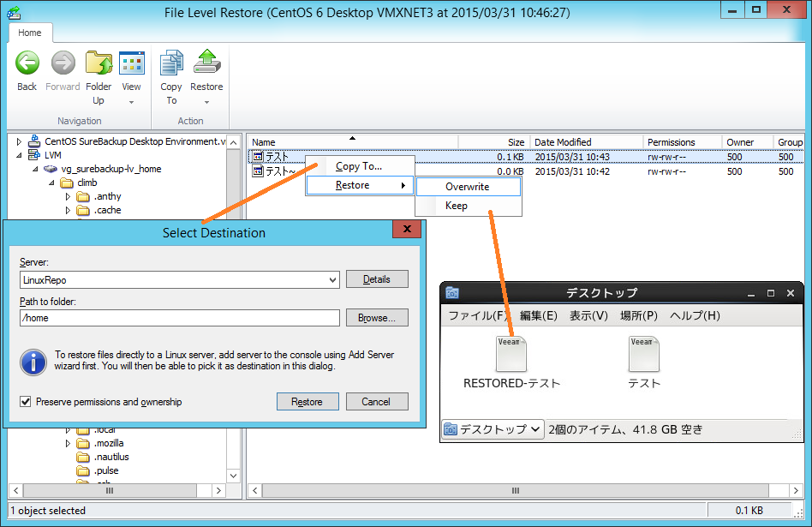Click the file list horizontal scroll left arrow

(x=254, y=490)
